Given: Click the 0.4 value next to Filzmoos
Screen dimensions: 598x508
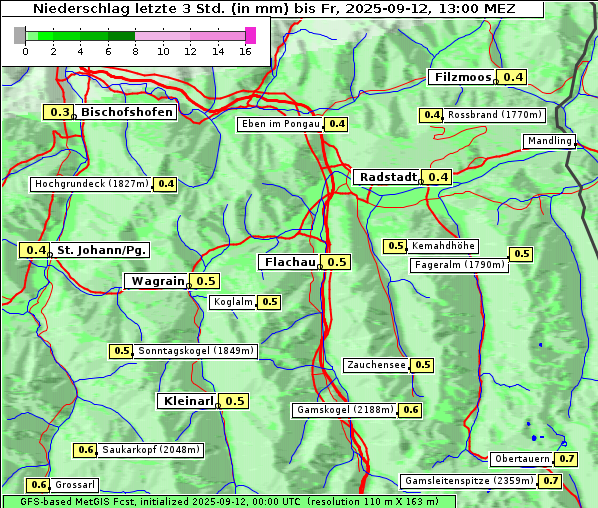Looking at the screenshot, I should tap(512, 77).
